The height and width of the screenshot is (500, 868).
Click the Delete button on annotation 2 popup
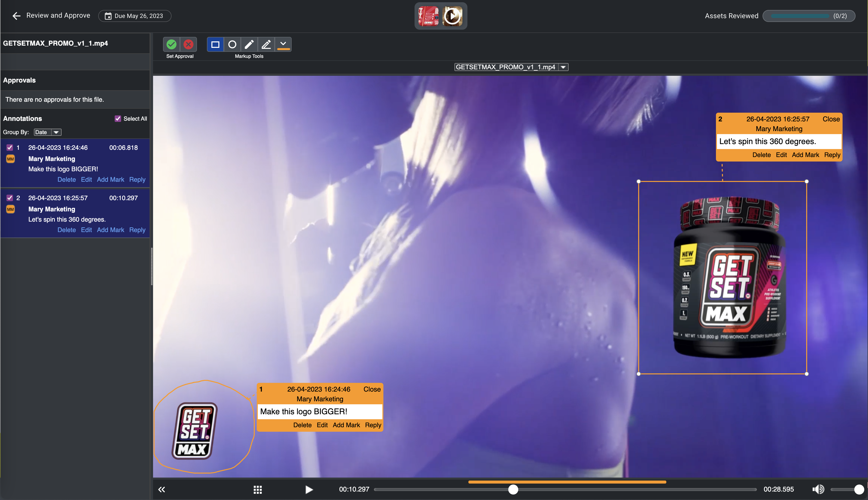pos(761,155)
